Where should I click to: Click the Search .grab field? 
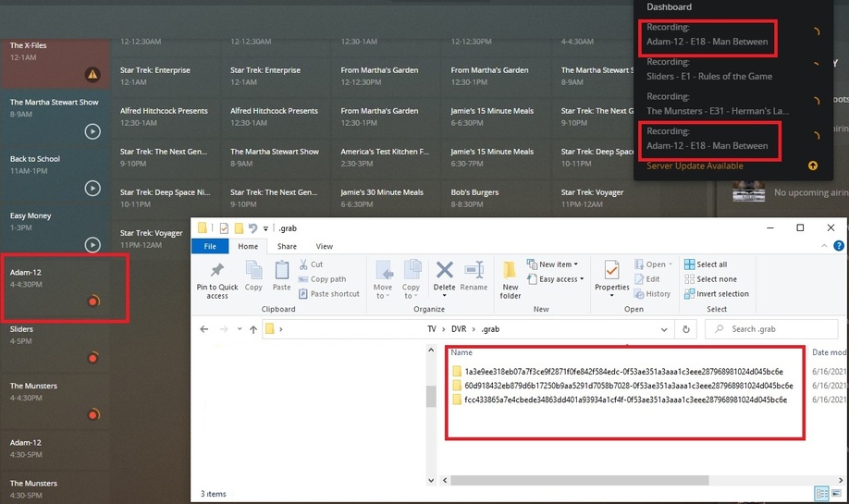[x=771, y=329]
